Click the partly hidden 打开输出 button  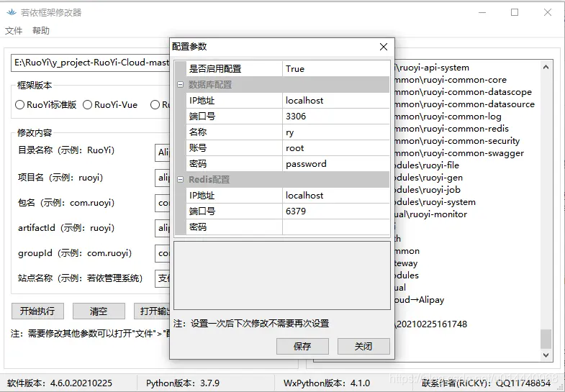152,311
